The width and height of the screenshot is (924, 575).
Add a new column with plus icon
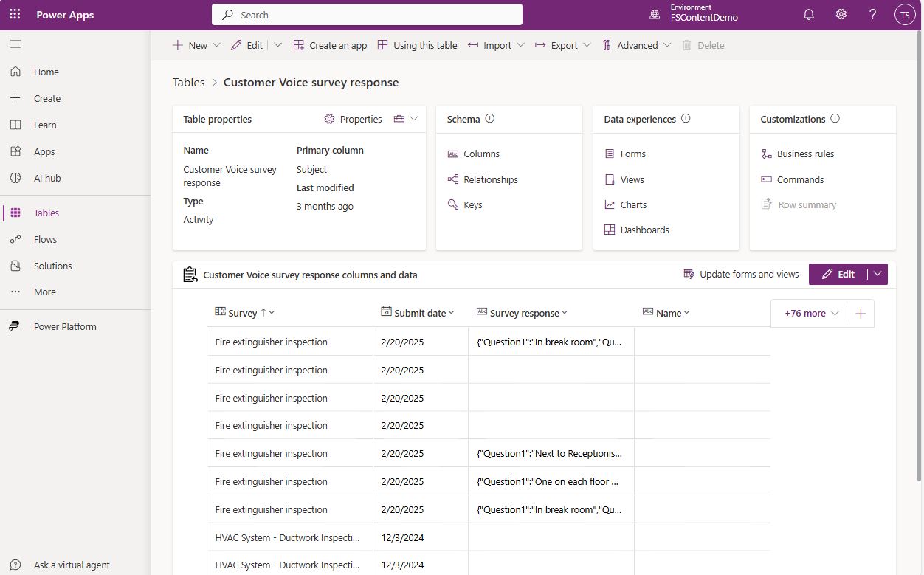[x=861, y=314]
